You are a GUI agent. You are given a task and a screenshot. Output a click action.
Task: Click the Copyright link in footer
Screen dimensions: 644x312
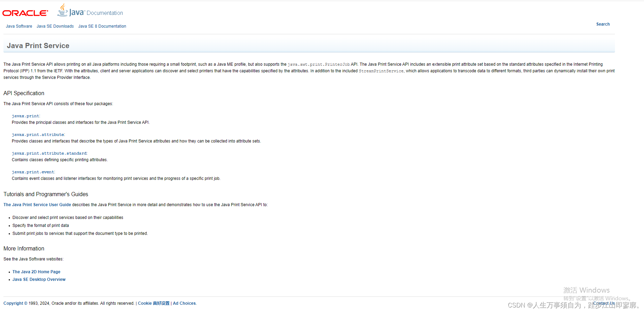[x=13, y=303]
